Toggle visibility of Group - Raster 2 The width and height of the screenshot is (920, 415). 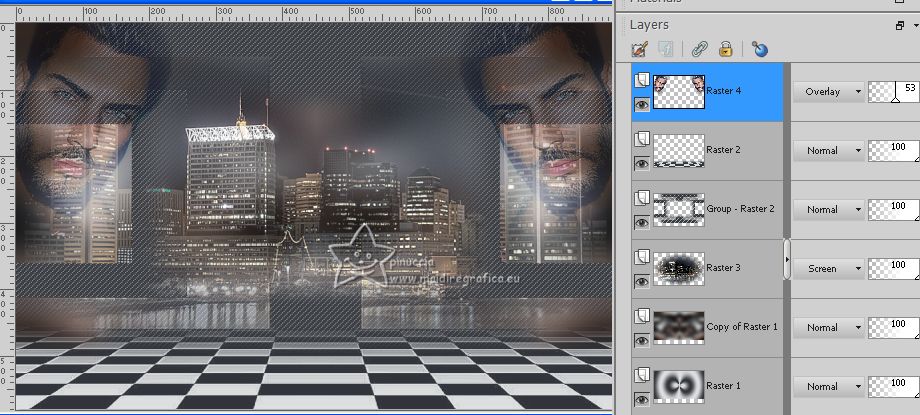pos(642,222)
